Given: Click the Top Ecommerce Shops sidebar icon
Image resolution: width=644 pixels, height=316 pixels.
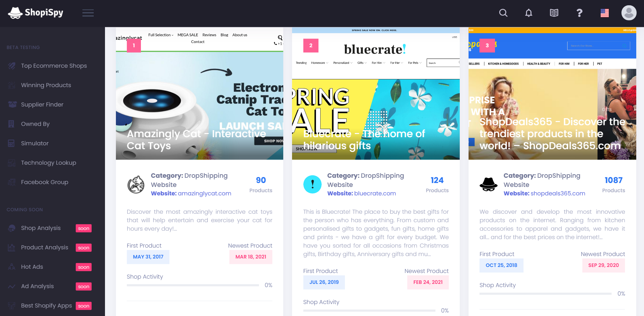Looking at the screenshot, I should pyautogui.click(x=12, y=66).
